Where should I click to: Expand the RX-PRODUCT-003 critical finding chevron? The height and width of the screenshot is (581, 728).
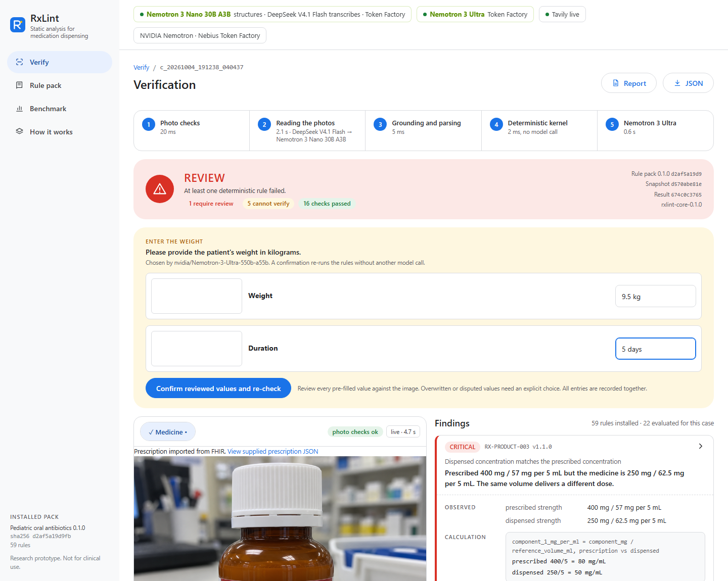point(701,446)
